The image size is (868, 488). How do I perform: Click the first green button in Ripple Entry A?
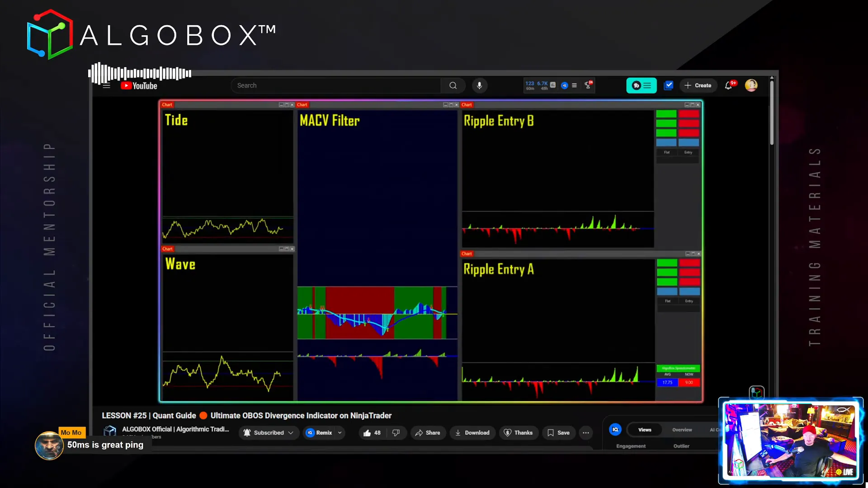pos(667,263)
